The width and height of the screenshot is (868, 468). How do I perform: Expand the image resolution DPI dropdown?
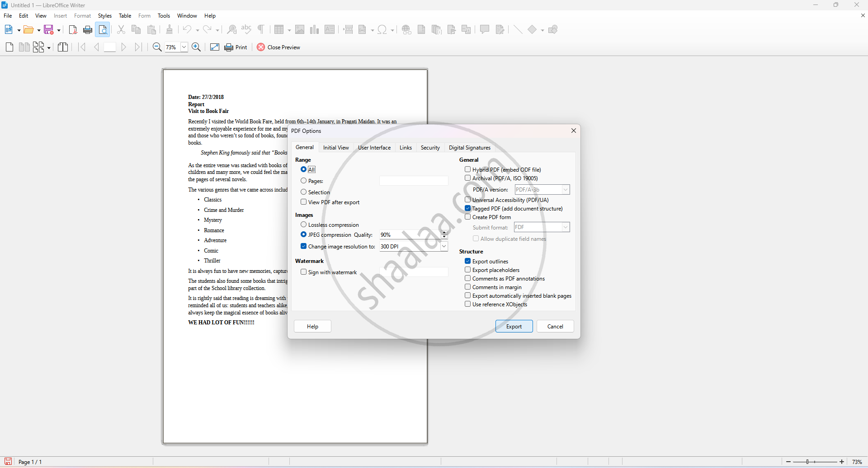click(444, 247)
